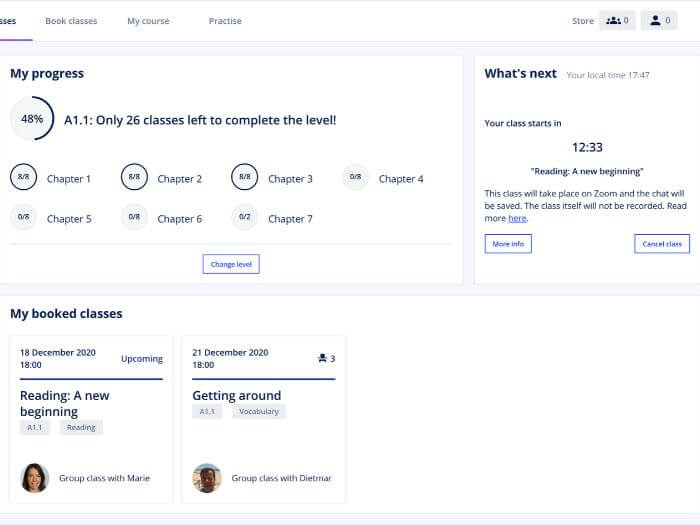Image resolution: width=700 pixels, height=525 pixels.
Task: Click A1.1 tag on Reading card
Action: tap(35, 427)
